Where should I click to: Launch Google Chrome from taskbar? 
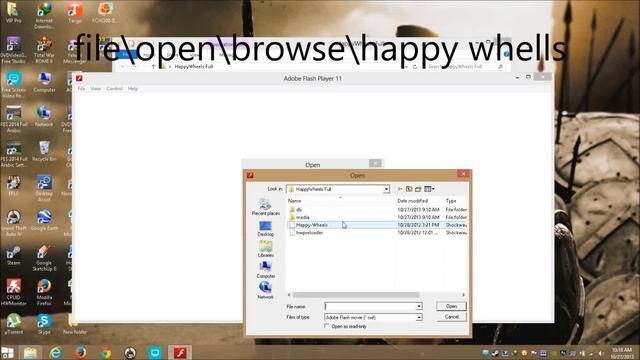pos(105,353)
